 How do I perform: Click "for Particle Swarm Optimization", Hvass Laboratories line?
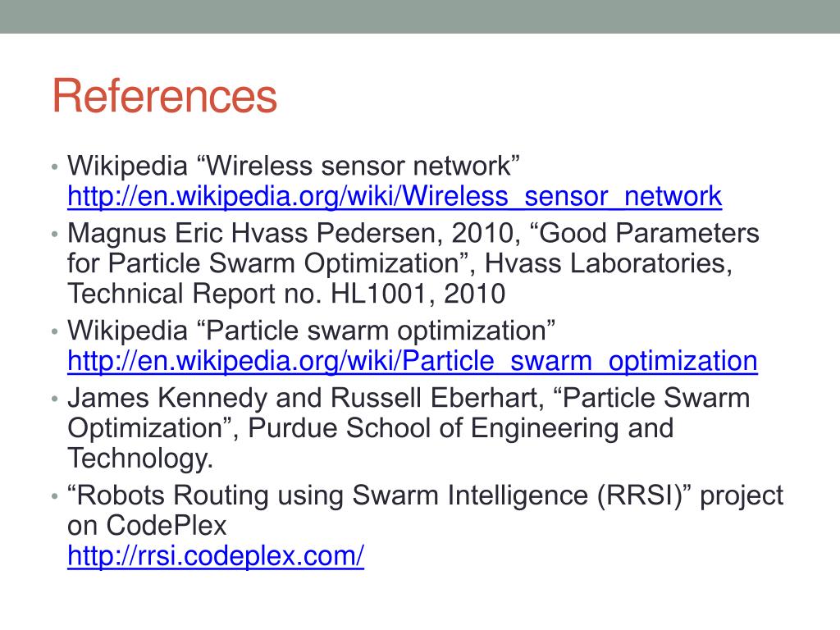click(x=399, y=263)
